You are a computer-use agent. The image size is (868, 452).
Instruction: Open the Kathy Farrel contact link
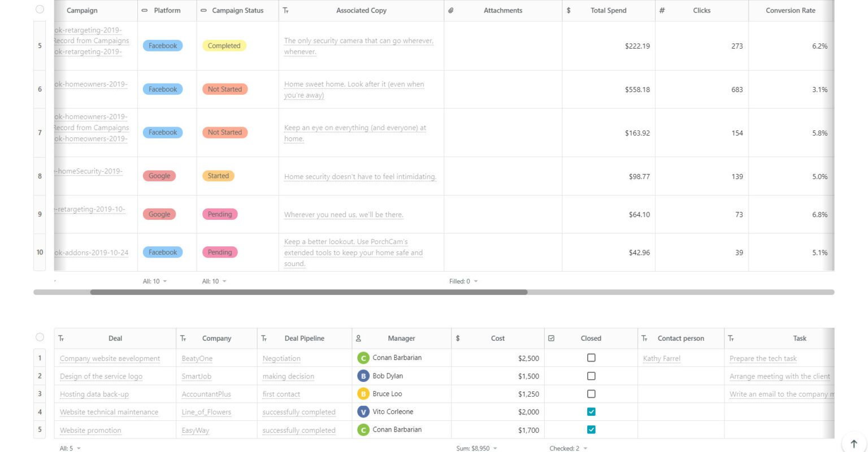point(661,358)
